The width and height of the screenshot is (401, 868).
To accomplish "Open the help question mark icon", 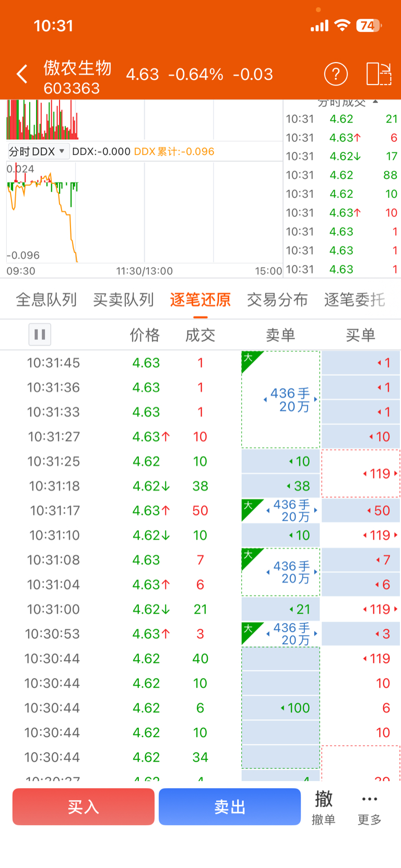I will click(x=336, y=74).
